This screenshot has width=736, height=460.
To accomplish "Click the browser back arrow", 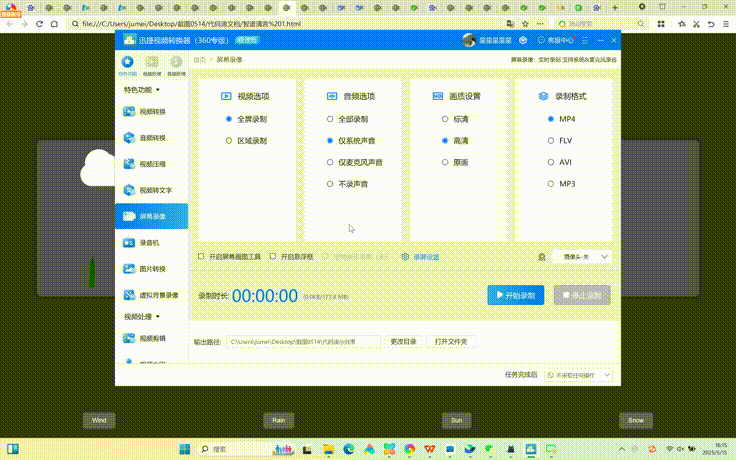I will point(10,24).
